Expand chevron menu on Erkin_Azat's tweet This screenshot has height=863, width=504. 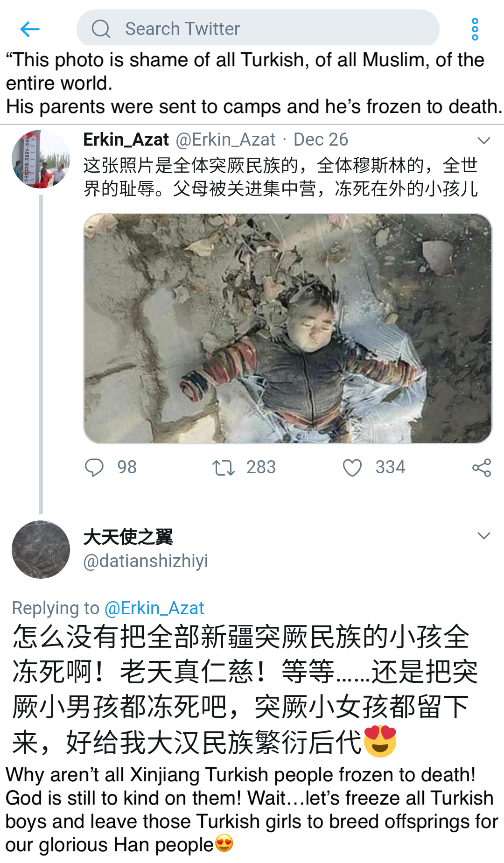[484, 140]
